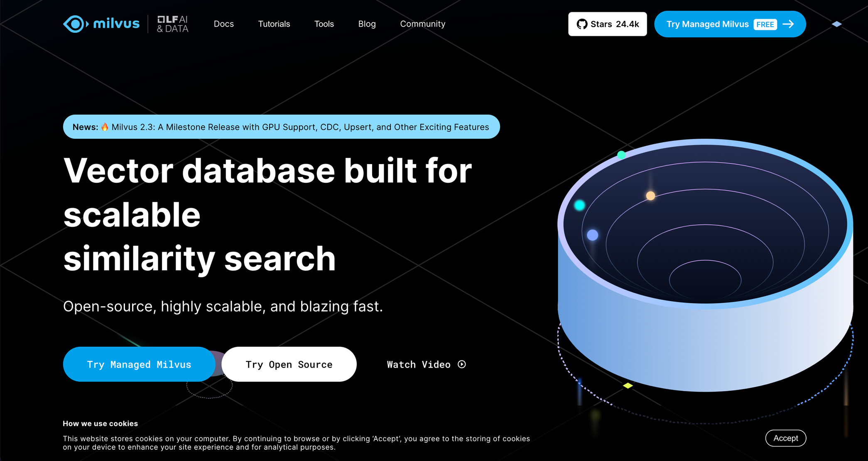Click the arrow icon in header button
The width and height of the screenshot is (868, 461).
tap(788, 24)
